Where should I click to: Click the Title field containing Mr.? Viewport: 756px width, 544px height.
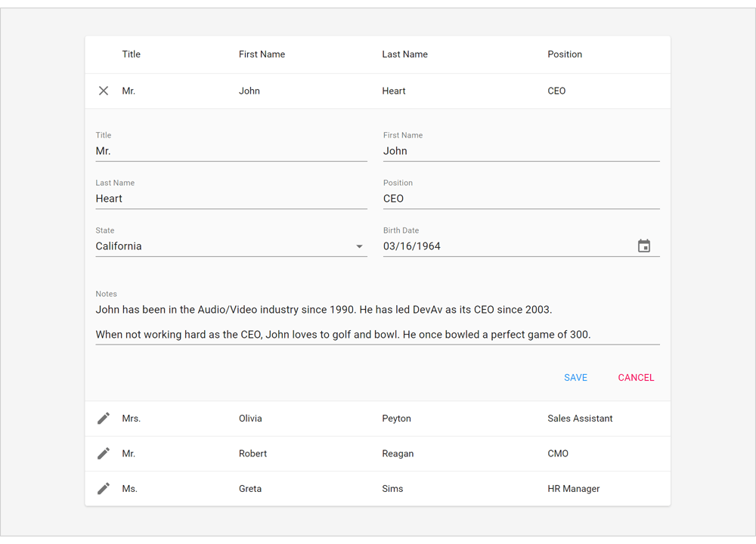point(227,151)
